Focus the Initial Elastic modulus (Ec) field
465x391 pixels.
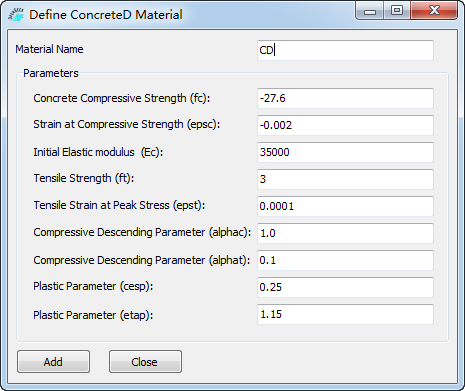coord(345,152)
